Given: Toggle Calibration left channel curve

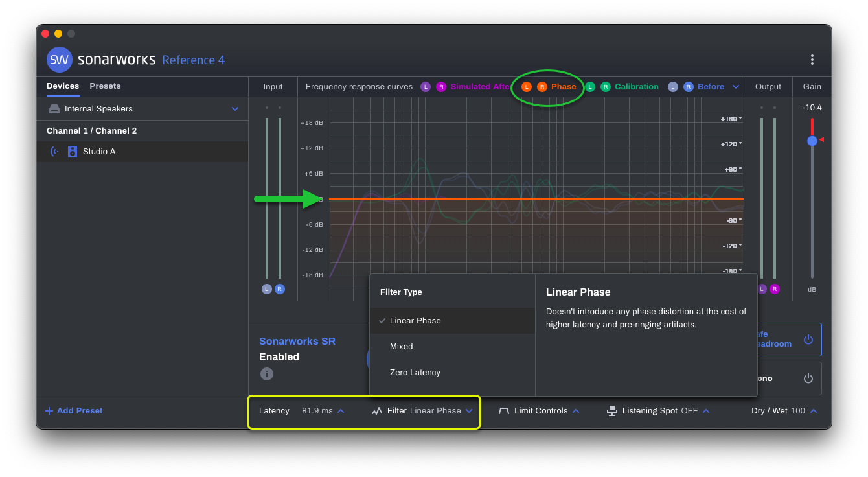Looking at the screenshot, I should (590, 87).
